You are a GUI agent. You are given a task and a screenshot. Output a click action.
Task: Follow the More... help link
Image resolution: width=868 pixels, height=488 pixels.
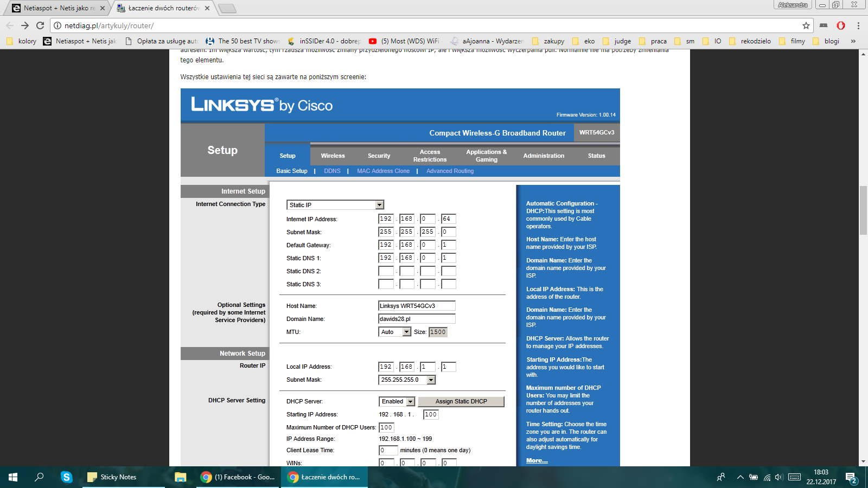coord(537,460)
